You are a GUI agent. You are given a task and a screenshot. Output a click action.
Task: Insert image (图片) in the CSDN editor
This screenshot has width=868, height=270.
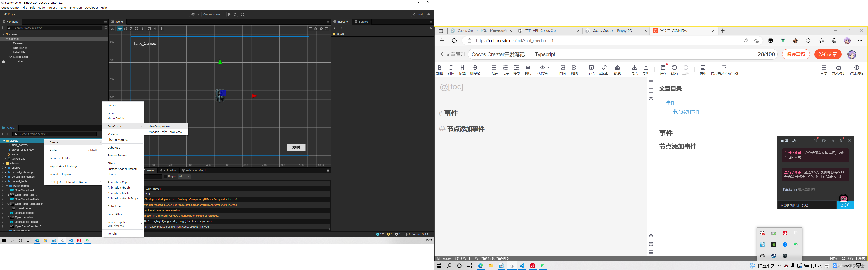pyautogui.click(x=563, y=70)
